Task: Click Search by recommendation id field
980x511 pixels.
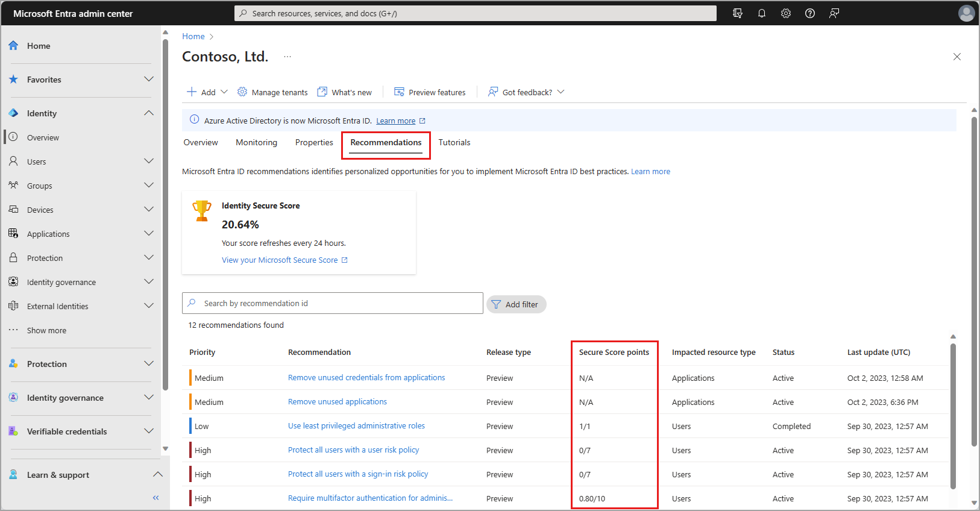Action: tap(333, 303)
